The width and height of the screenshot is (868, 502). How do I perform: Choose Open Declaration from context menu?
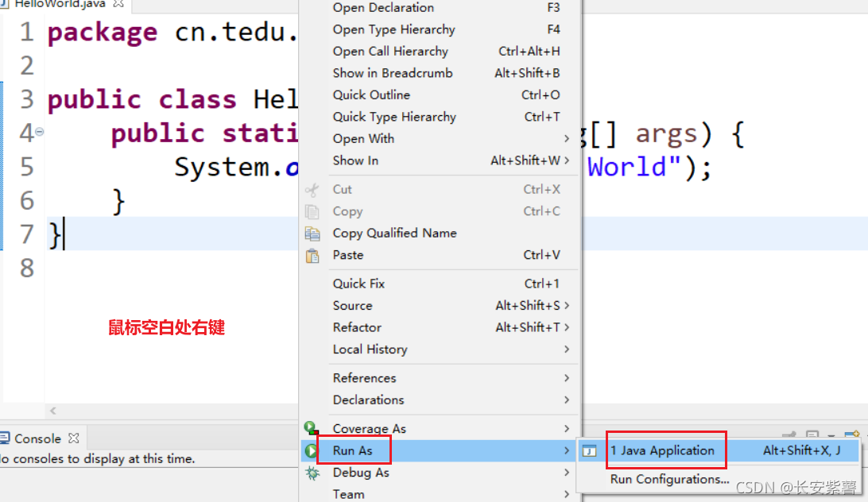(x=440, y=8)
